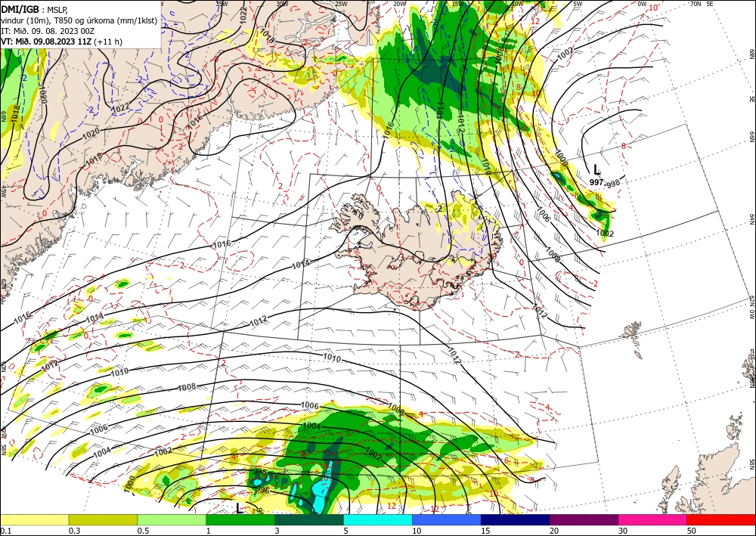Click the "997" pressure value
Image resolution: width=756 pixels, height=536 pixels.
point(596,181)
